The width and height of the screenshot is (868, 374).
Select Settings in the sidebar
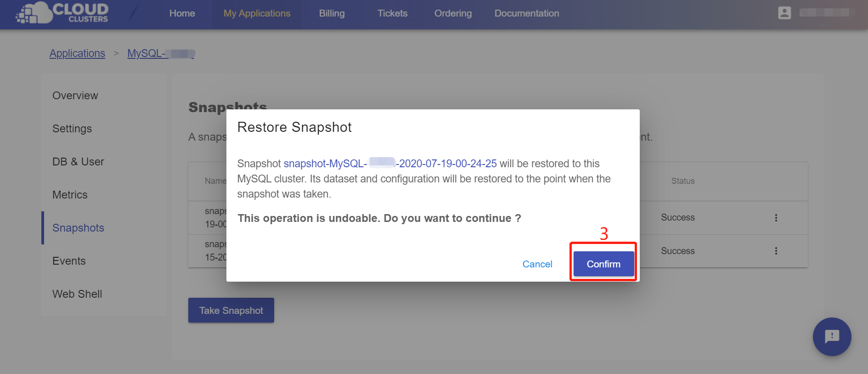[72, 129]
